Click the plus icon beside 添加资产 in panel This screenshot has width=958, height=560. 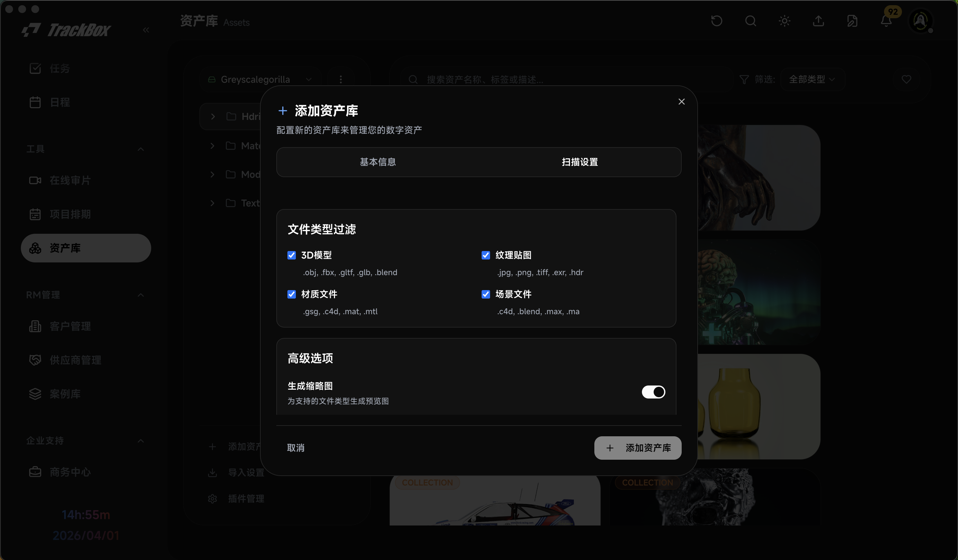point(212,447)
